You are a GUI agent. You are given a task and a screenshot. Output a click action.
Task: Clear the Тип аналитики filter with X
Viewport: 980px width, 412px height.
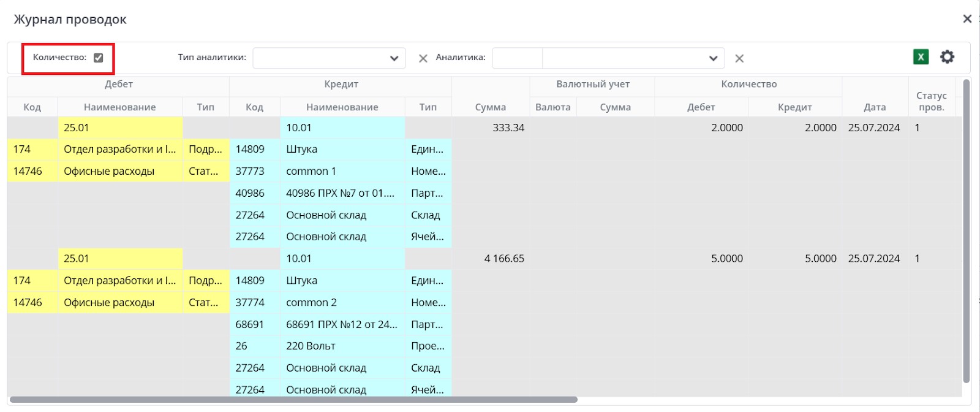(x=423, y=59)
